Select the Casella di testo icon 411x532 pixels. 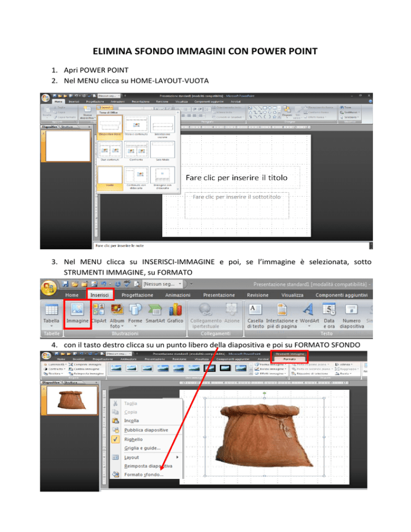coord(255,310)
